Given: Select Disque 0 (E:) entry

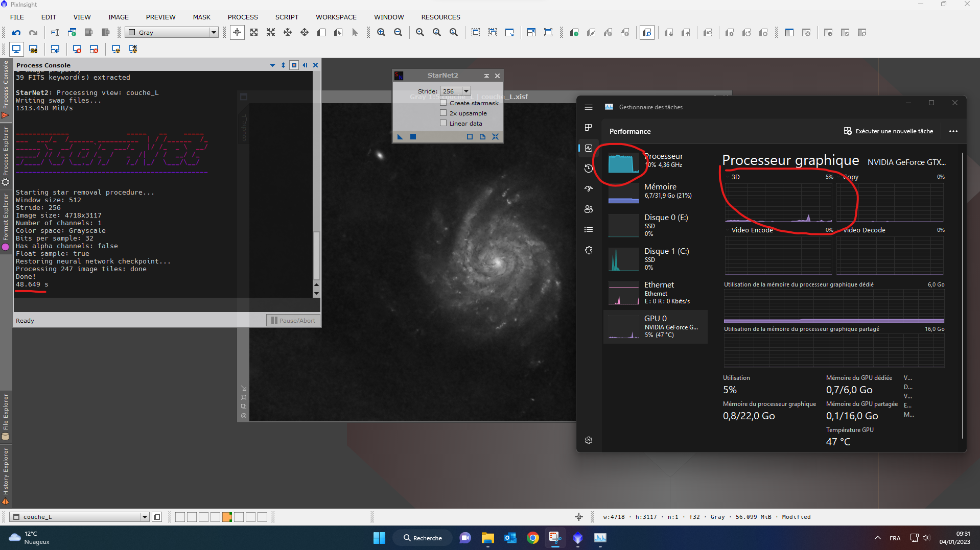Looking at the screenshot, I should (656, 225).
